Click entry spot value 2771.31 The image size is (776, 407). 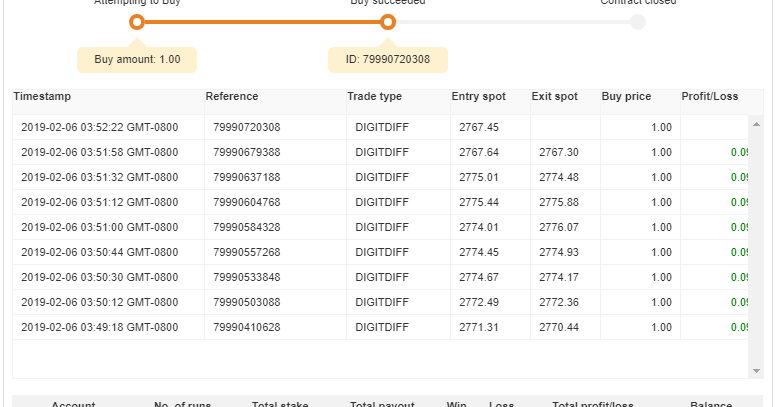(x=479, y=327)
